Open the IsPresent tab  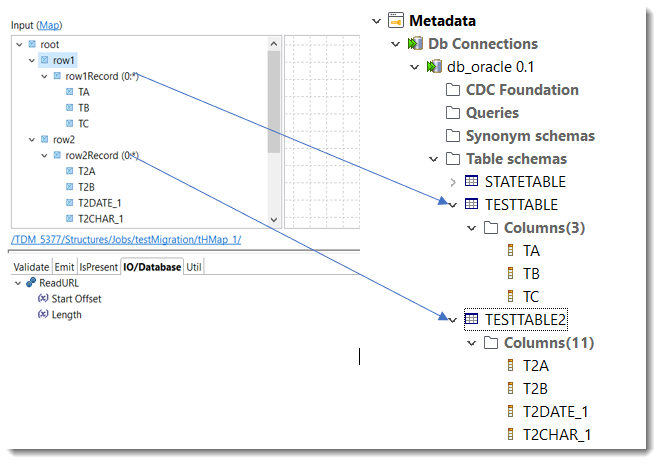[98, 267]
